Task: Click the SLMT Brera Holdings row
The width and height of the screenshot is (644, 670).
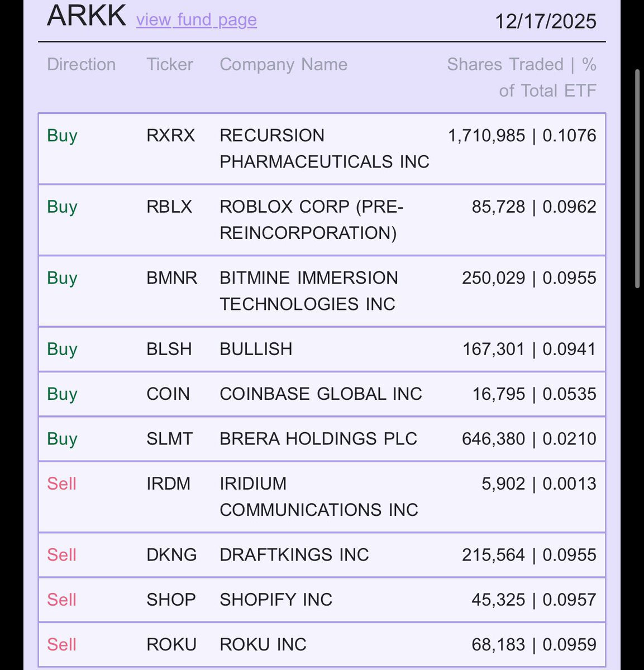Action: point(322,439)
